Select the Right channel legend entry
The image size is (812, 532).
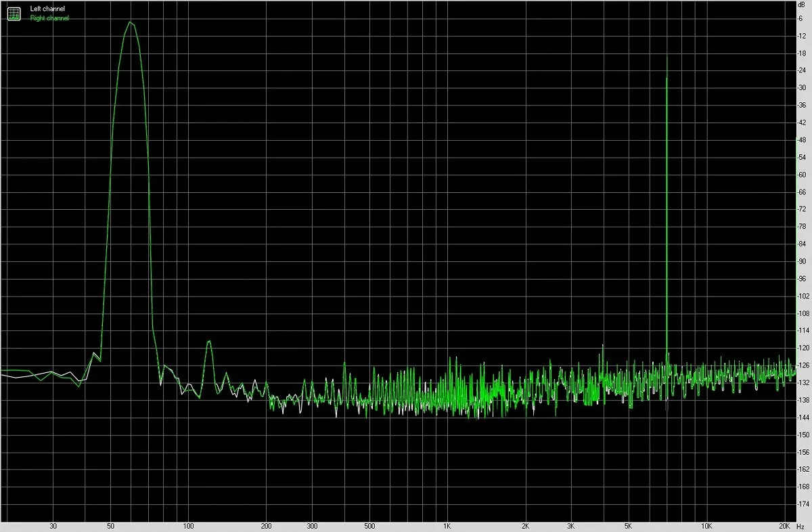(x=49, y=18)
